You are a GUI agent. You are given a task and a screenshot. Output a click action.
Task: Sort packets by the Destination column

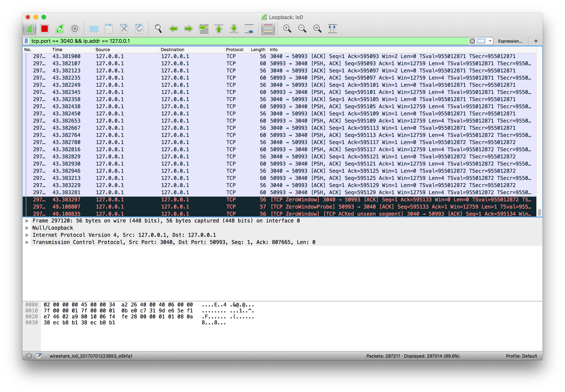click(192, 50)
